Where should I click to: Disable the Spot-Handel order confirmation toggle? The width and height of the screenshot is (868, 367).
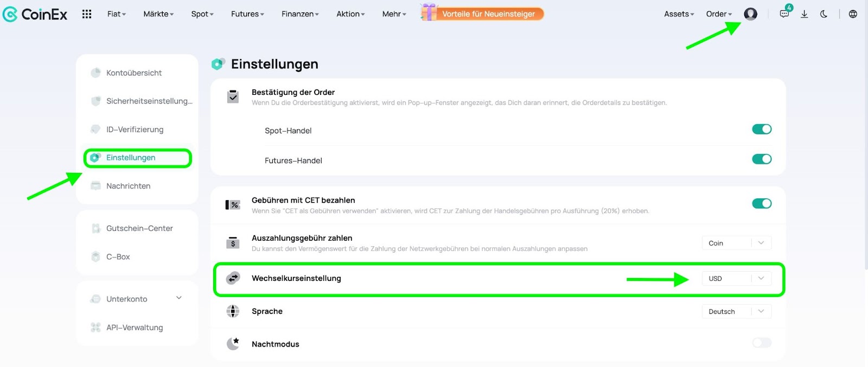click(x=761, y=129)
